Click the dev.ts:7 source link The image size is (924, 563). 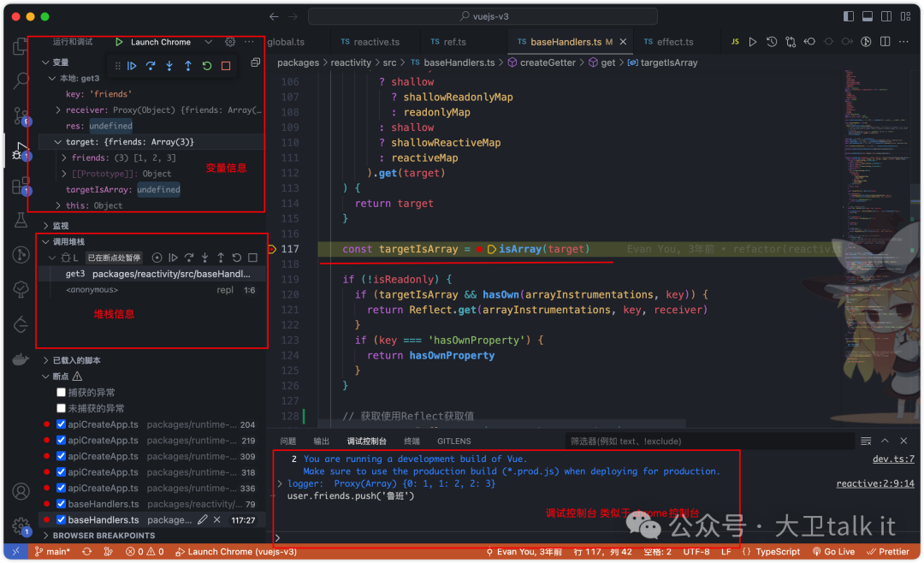[x=892, y=459]
